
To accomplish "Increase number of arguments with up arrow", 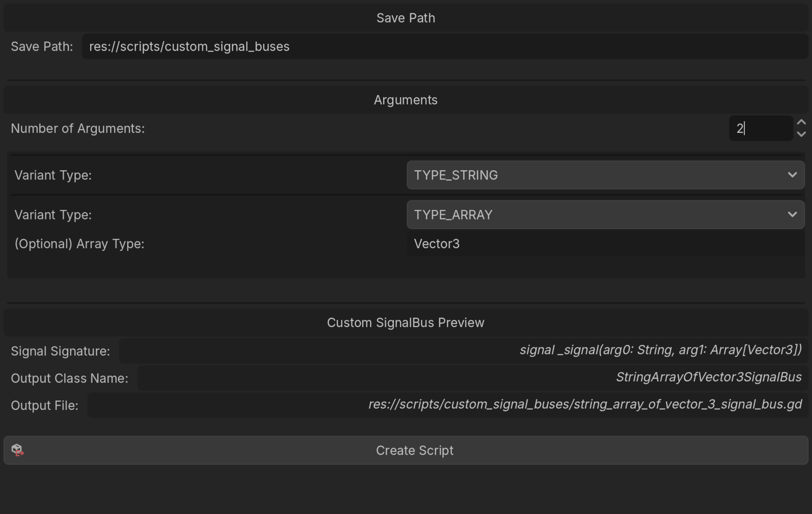I will (x=801, y=122).
